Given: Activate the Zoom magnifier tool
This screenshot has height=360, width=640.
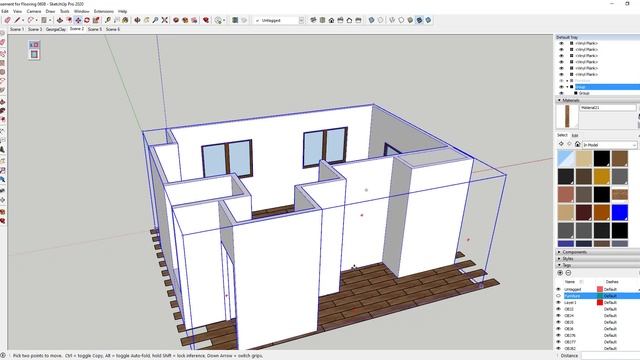Looking at the screenshot, I should 156,20.
